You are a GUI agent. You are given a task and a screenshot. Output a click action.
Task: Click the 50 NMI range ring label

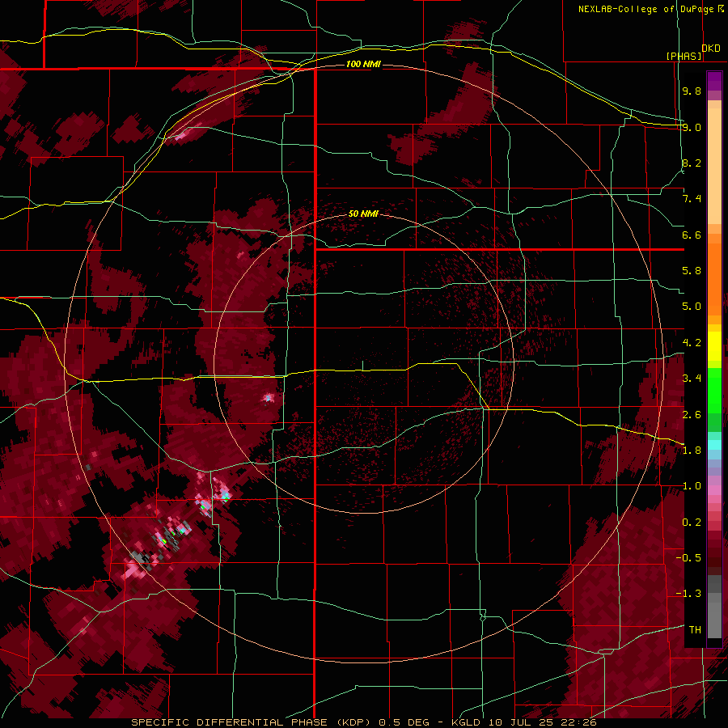(363, 214)
